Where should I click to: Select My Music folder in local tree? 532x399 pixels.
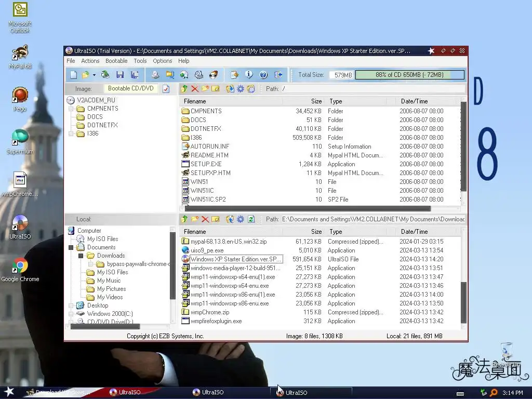[x=109, y=281]
